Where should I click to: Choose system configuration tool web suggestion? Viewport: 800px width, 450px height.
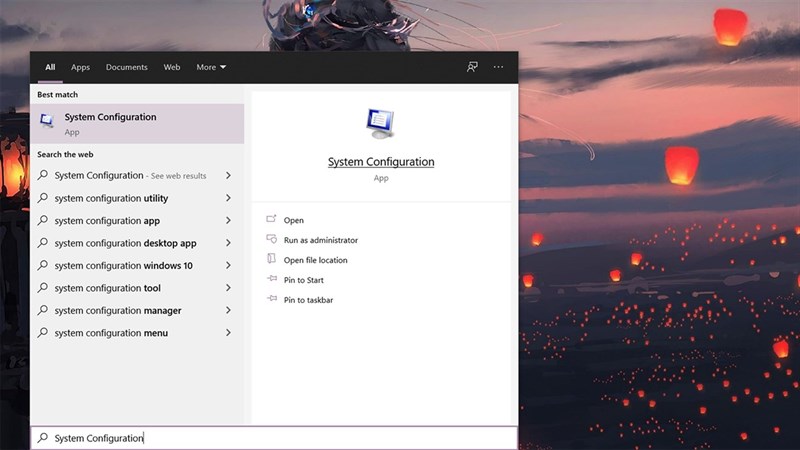click(x=107, y=288)
